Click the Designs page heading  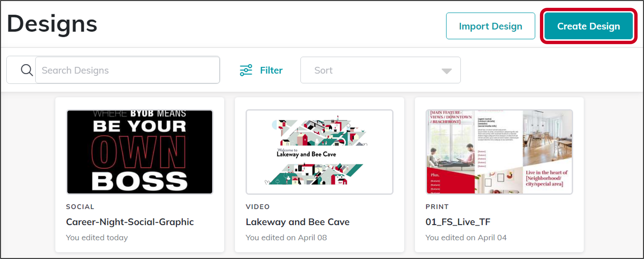[x=52, y=24]
